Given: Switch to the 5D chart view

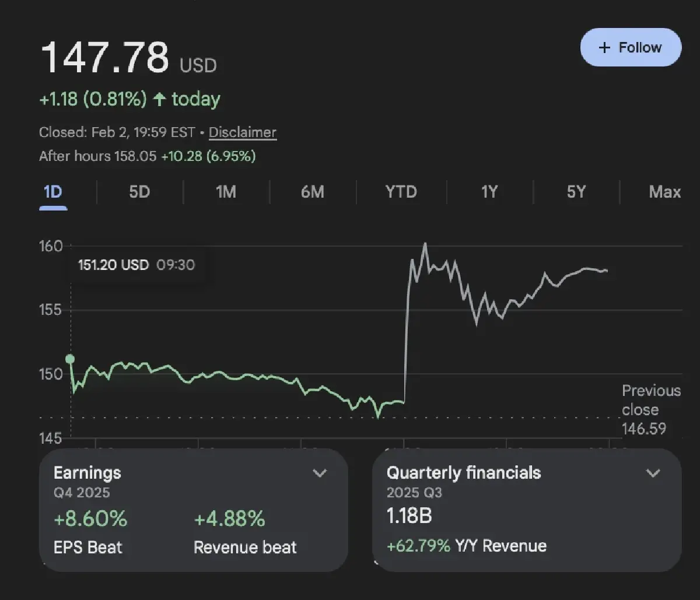Looking at the screenshot, I should click(x=139, y=192).
